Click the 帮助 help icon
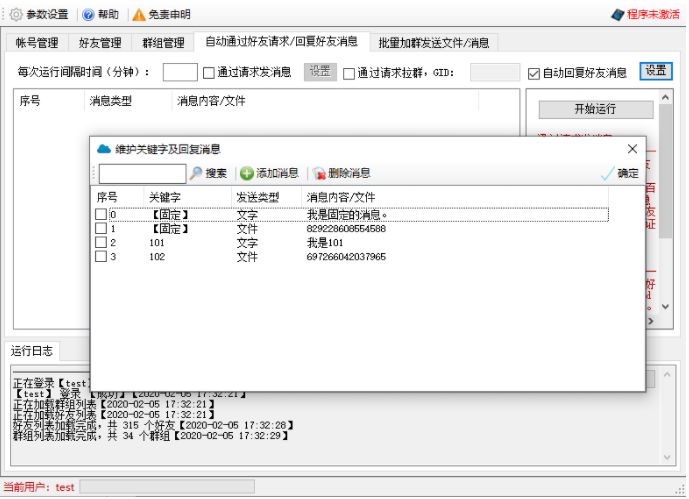Image resolution: width=689 pixels, height=499 pixels. click(x=88, y=15)
